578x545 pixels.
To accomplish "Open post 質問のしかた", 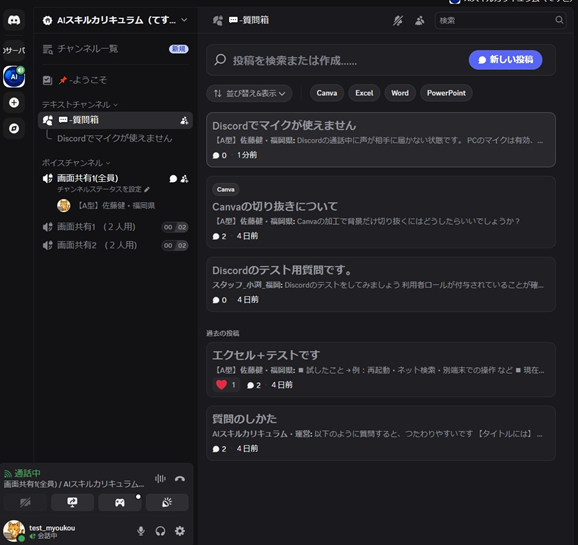I will [381, 433].
